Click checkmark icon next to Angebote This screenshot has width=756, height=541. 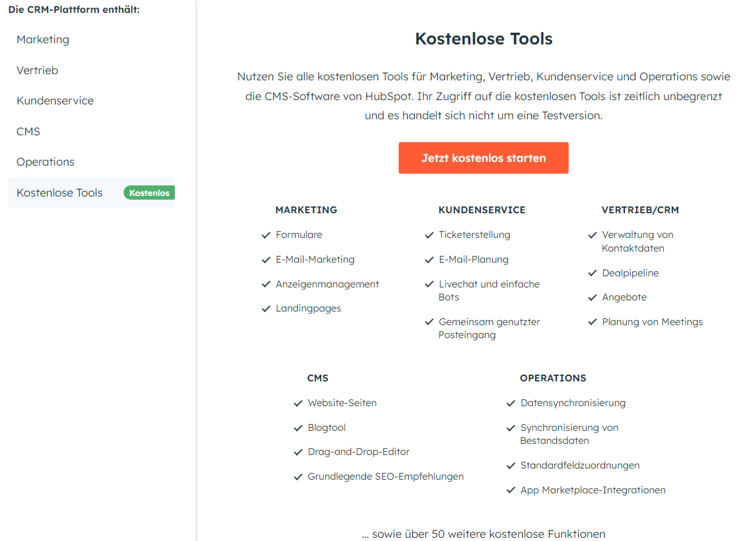click(x=593, y=297)
